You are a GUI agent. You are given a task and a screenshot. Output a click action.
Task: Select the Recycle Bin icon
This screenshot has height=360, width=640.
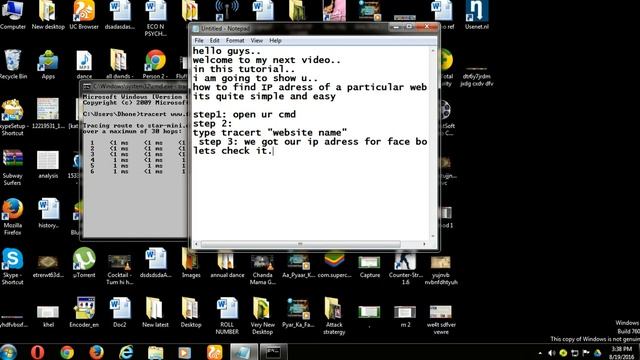[x=13, y=64]
